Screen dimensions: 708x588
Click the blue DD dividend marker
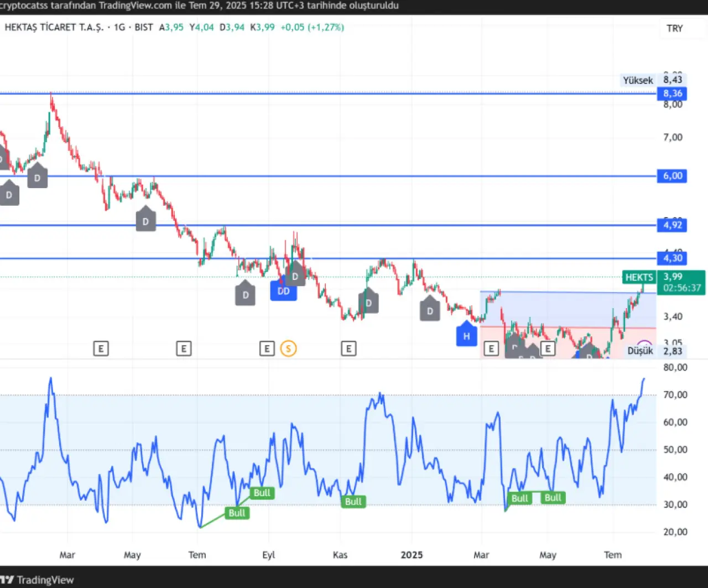pyautogui.click(x=283, y=291)
